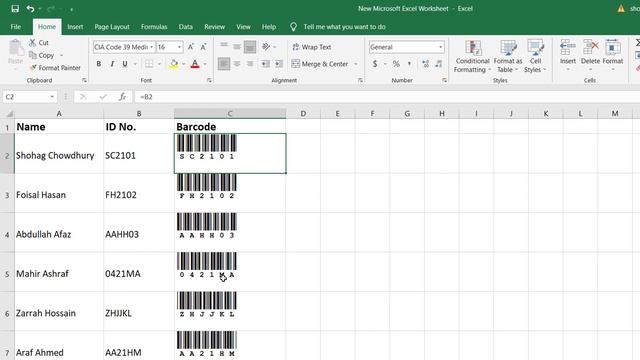Open the File tab

coord(16,27)
